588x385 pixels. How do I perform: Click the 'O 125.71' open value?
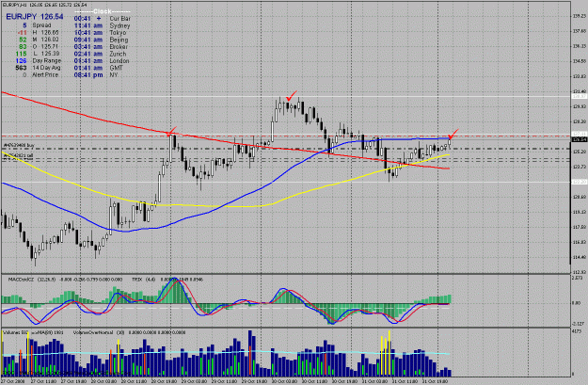(46, 46)
